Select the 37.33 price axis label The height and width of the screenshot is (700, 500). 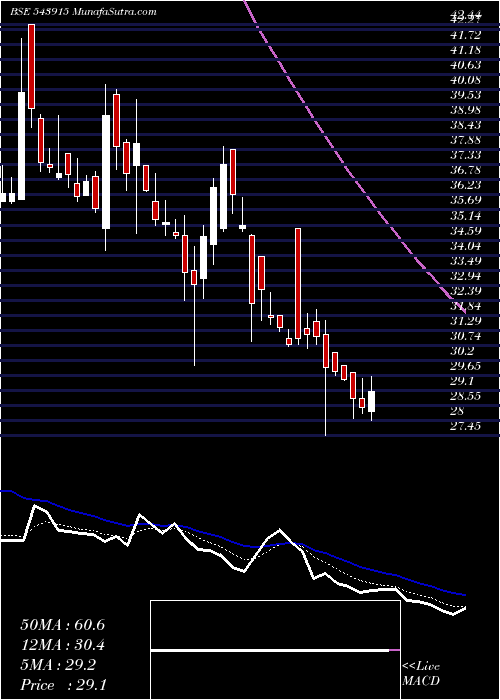(x=466, y=155)
